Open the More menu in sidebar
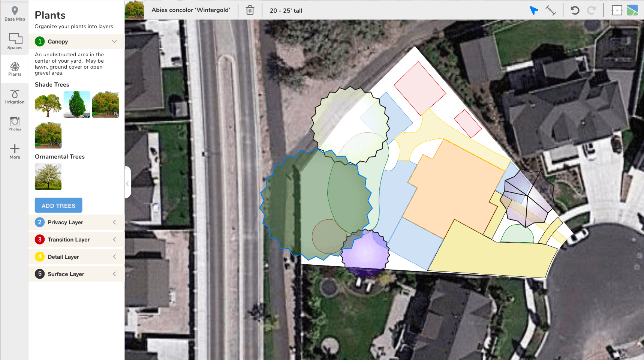Viewport: 644px width, 360px height. pyautogui.click(x=15, y=151)
